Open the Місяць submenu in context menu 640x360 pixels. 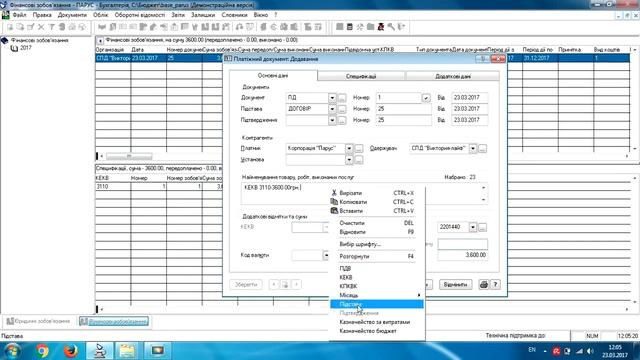(x=377, y=295)
